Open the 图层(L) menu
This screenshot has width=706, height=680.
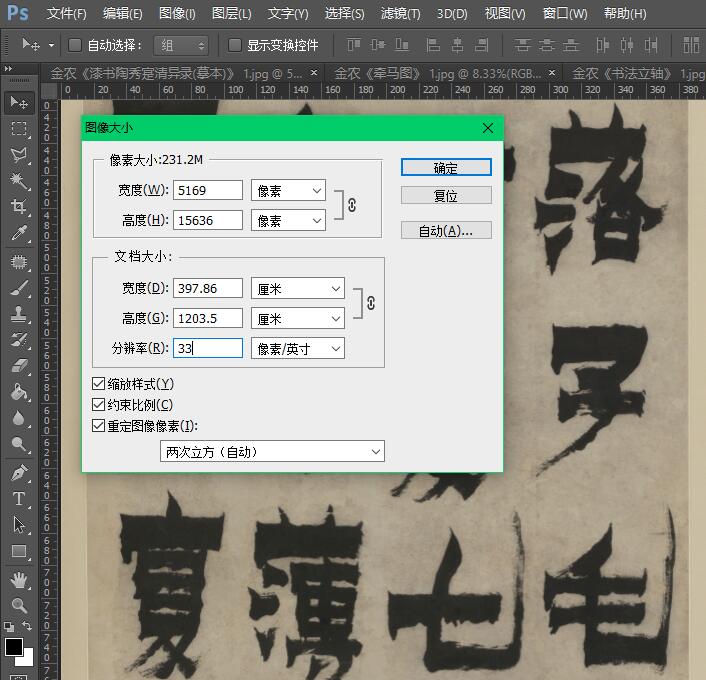coord(231,14)
